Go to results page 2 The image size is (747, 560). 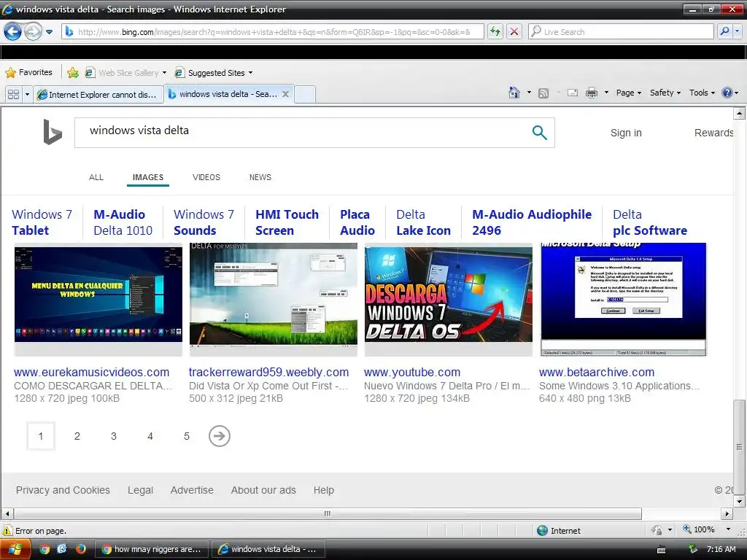pyautogui.click(x=77, y=436)
